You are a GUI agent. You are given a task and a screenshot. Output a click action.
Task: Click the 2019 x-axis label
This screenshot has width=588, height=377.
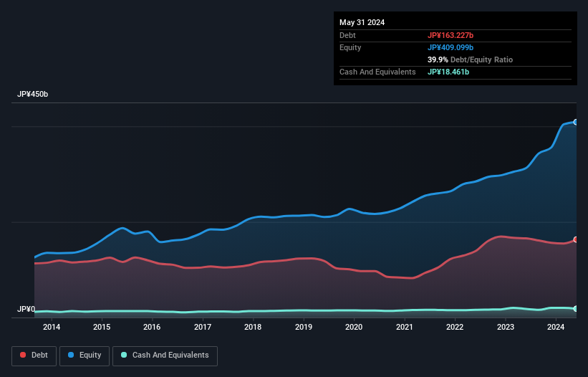tap(304, 327)
